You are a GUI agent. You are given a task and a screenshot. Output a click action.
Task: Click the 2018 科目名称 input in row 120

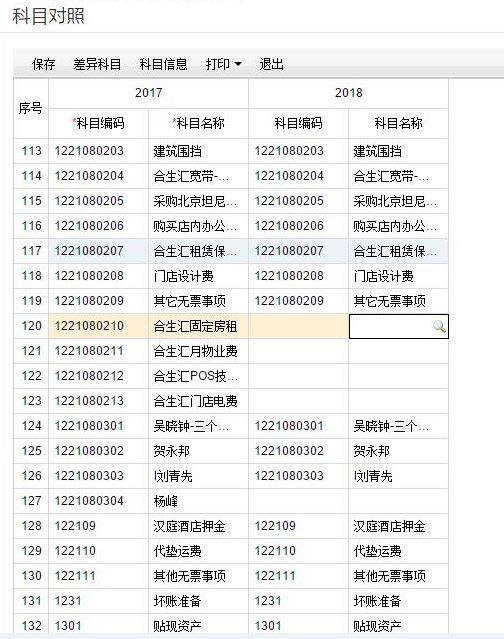[x=398, y=326]
